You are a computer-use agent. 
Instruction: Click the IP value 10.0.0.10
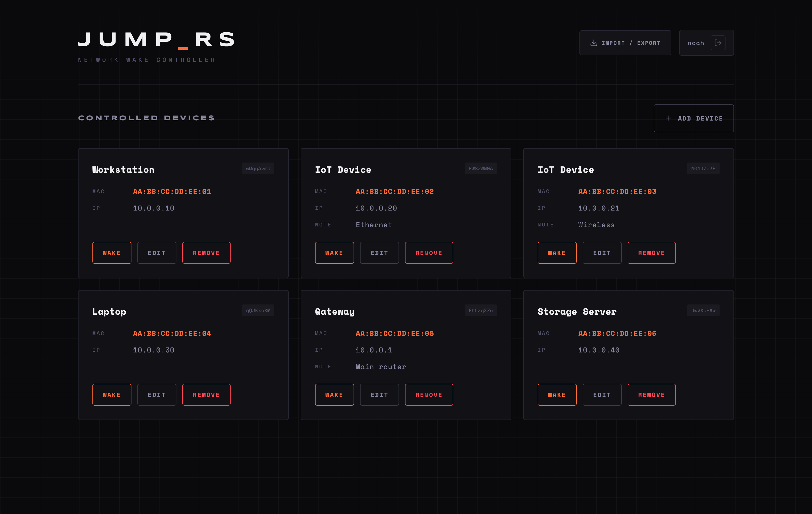154,208
